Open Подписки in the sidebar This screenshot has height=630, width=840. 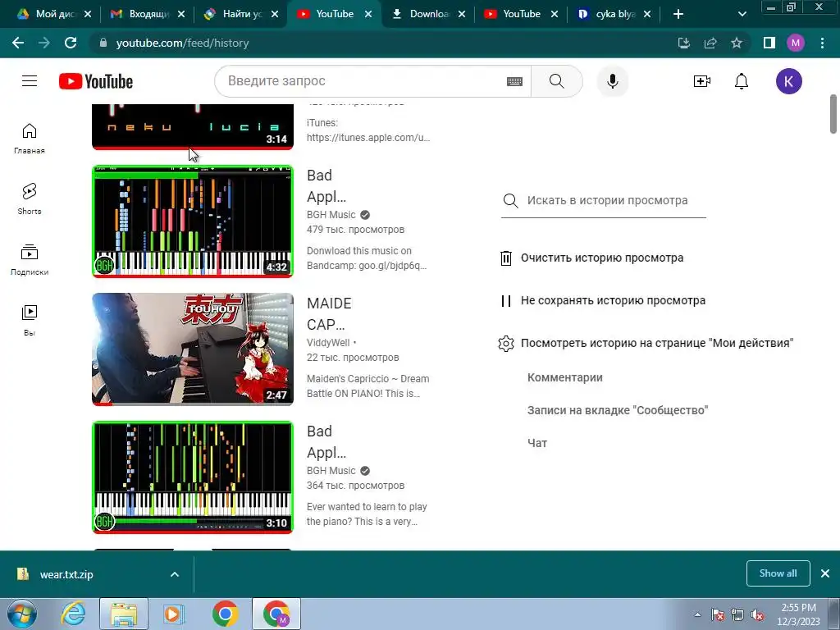30,260
